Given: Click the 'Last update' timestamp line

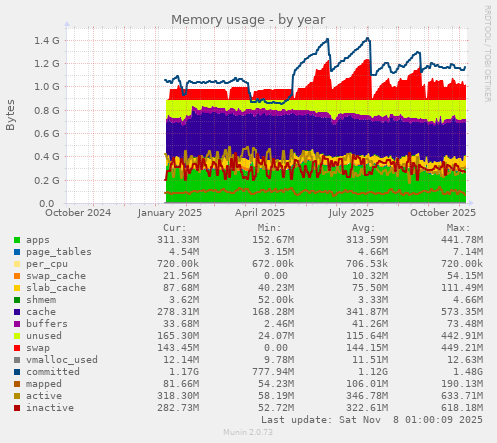Looking at the screenshot, I should pos(372,420).
